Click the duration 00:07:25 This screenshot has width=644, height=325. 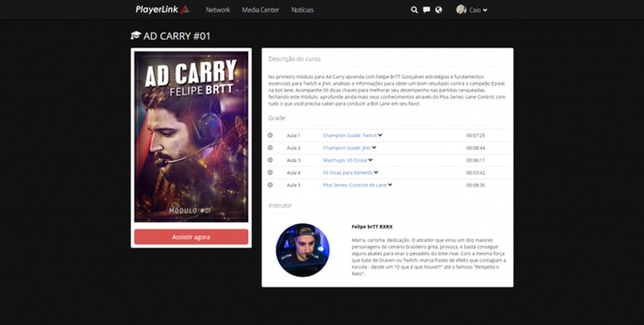pyautogui.click(x=476, y=135)
